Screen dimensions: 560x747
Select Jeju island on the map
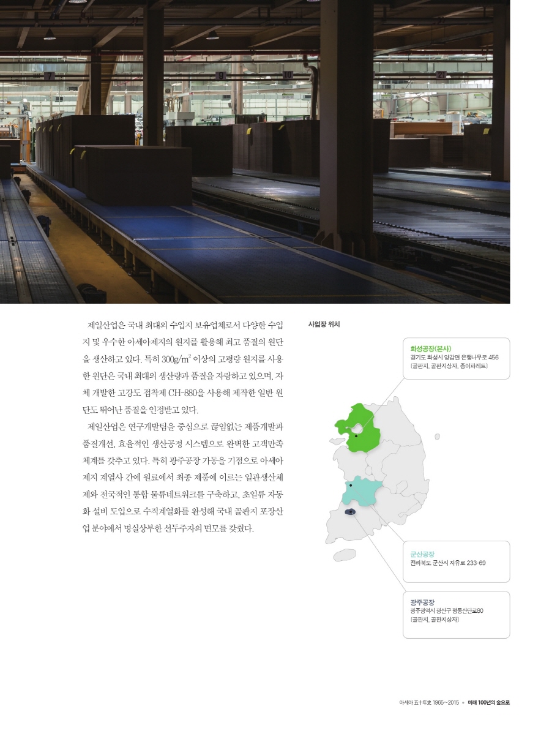(345, 555)
